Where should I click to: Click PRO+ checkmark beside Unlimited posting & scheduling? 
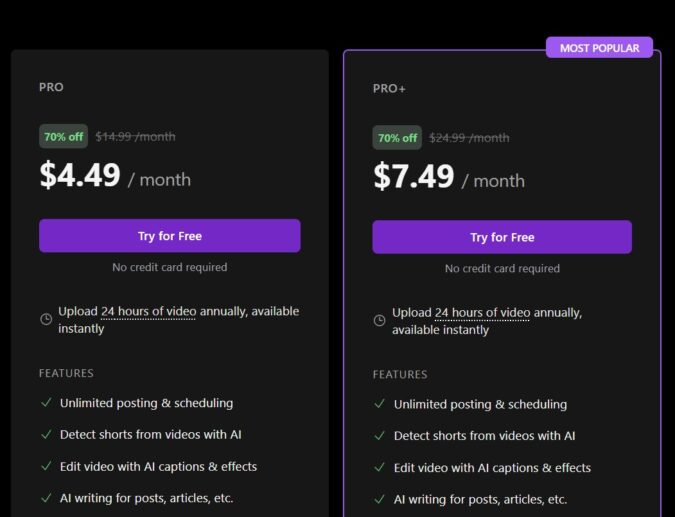tap(380, 404)
